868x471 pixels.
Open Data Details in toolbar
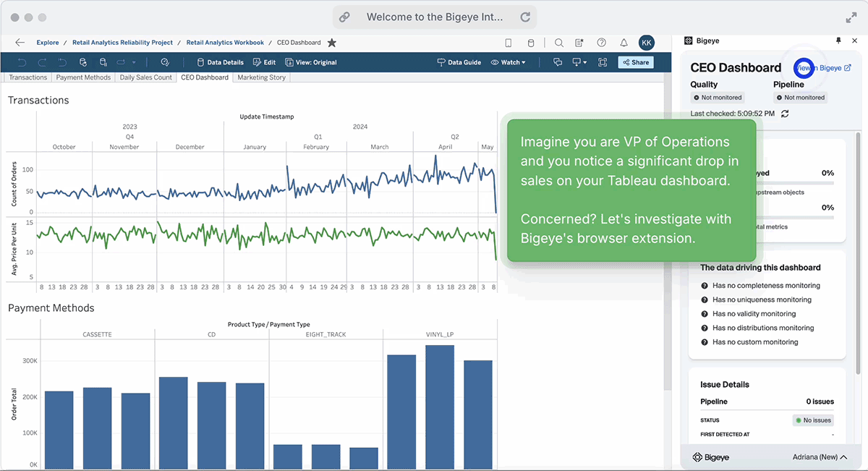point(220,62)
